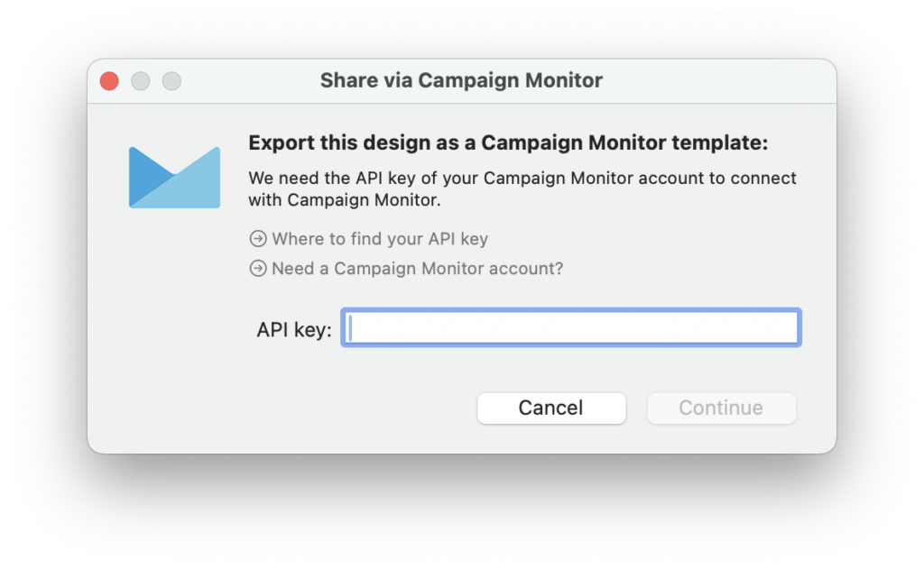
Task: Open 'Where to find your API key'
Action: coord(380,239)
